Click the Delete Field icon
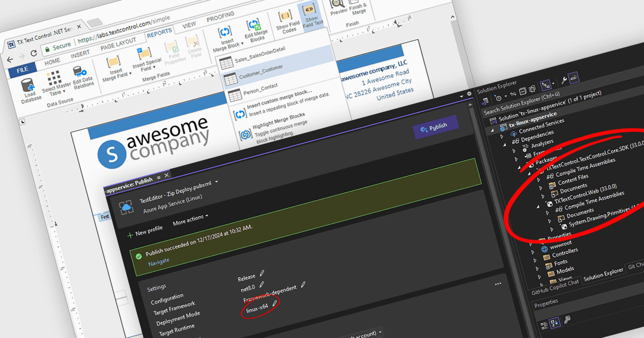The image size is (644, 338). click(192, 42)
